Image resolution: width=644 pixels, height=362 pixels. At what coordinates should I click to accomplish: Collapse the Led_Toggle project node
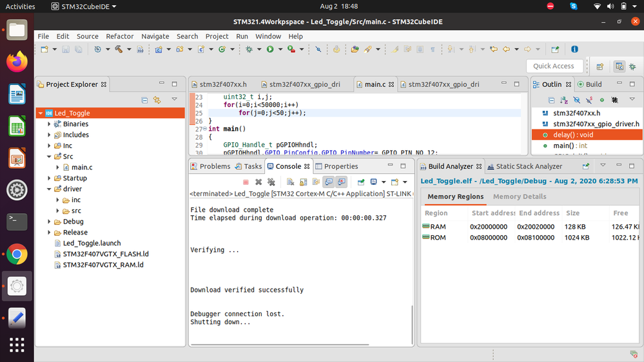(40, 113)
